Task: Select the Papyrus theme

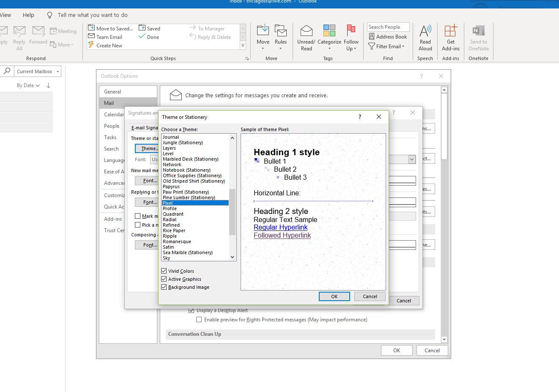Action: (195, 186)
